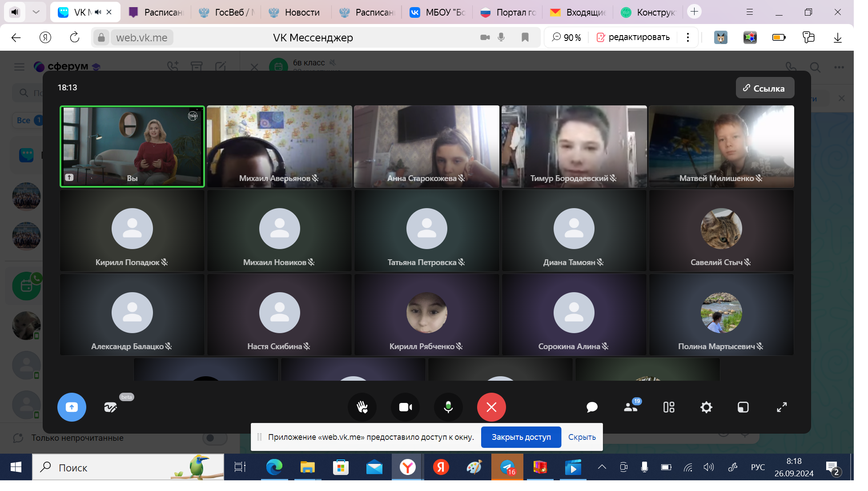The height and width of the screenshot is (491, 868).
Task: Open File Explorer from taskbar
Action: point(307,467)
